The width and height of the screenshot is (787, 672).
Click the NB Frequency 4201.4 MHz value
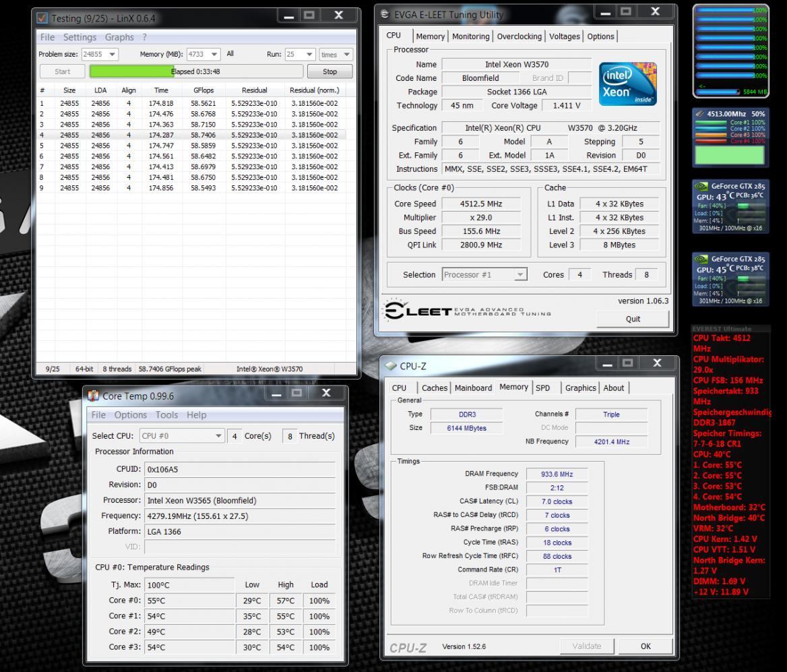tap(611, 442)
